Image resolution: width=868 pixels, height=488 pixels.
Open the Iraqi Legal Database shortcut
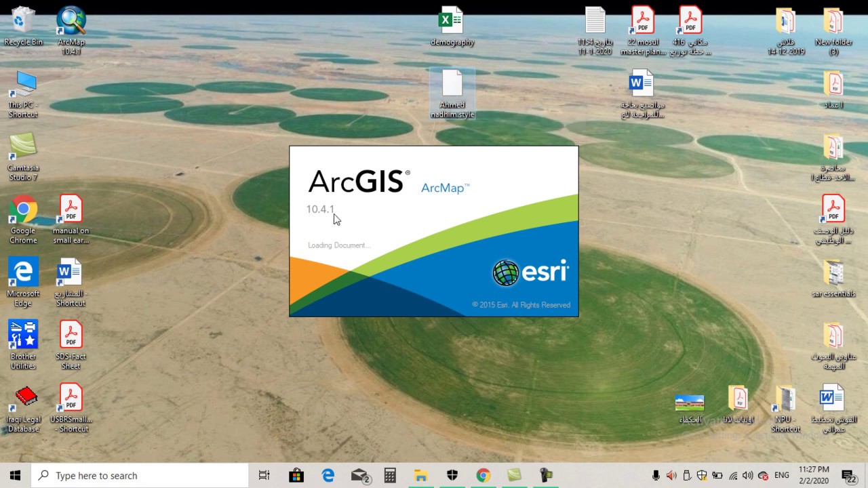pyautogui.click(x=23, y=408)
